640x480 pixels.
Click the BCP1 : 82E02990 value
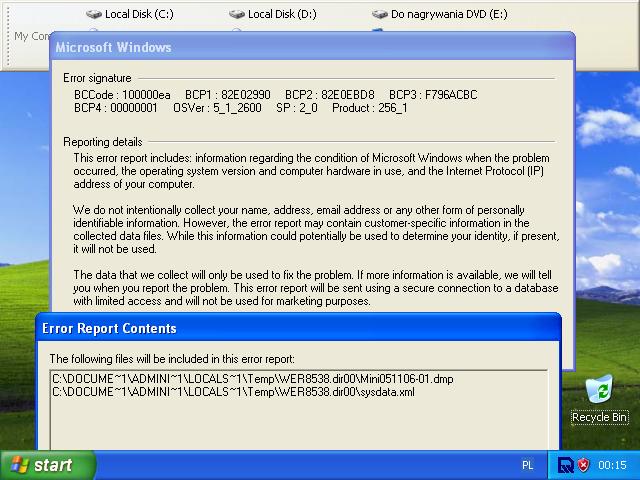pos(228,95)
